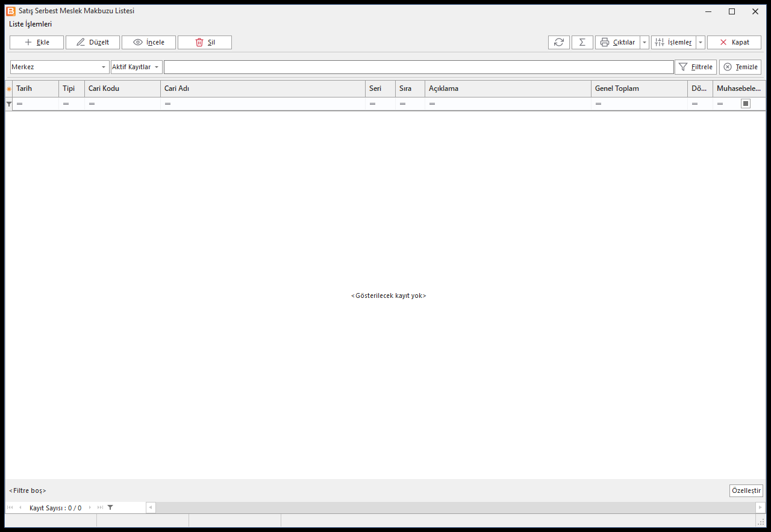The width and height of the screenshot is (771, 532).
Task: Click the Sil trash button
Action: pyautogui.click(x=205, y=42)
